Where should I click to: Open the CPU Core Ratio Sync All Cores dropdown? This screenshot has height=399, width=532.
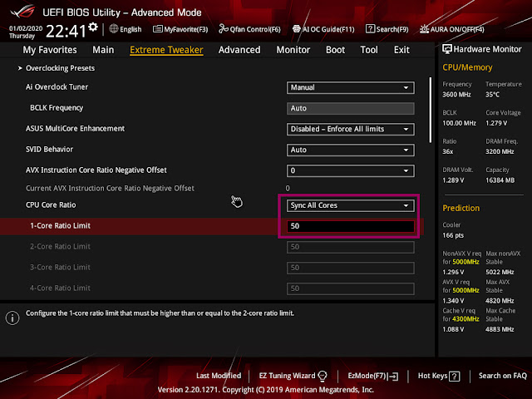[x=351, y=205]
